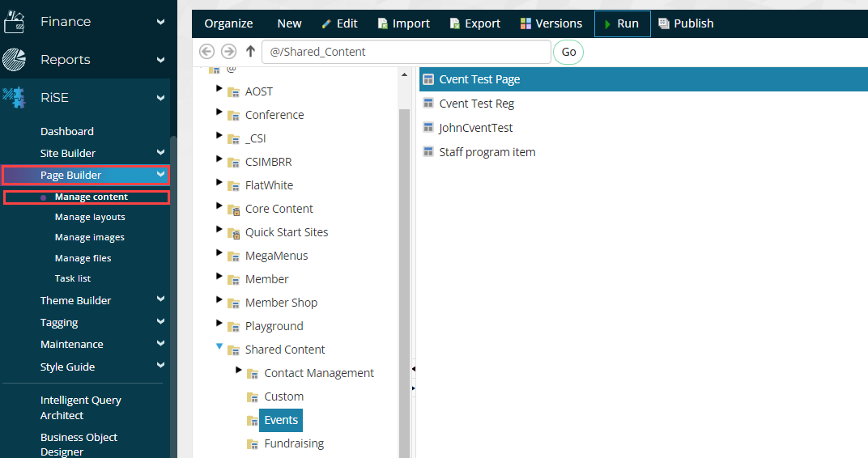868x458 pixels.
Task: Click the forward navigation arrow icon
Action: (229, 52)
